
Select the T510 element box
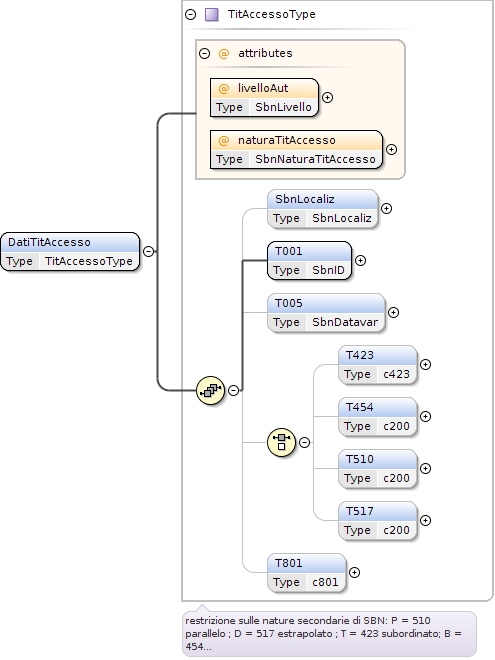[x=378, y=468]
